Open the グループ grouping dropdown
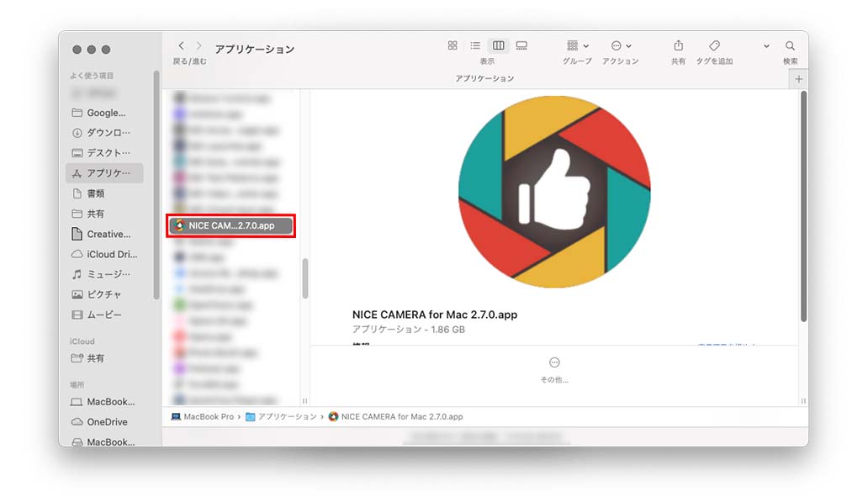 coord(577,45)
